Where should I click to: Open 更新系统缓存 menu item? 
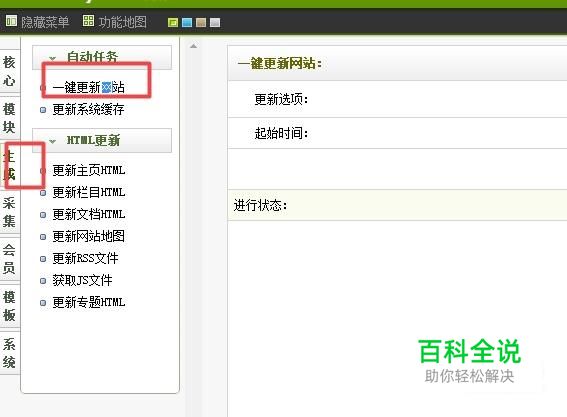[88, 110]
